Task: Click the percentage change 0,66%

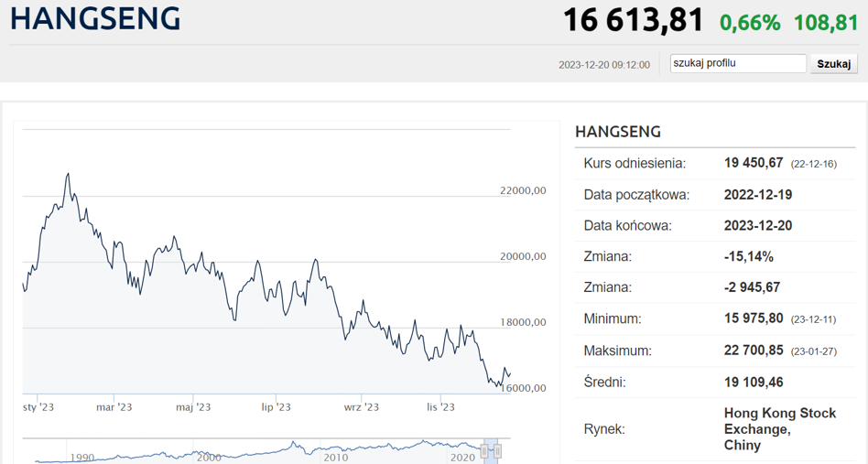Action: (750, 23)
